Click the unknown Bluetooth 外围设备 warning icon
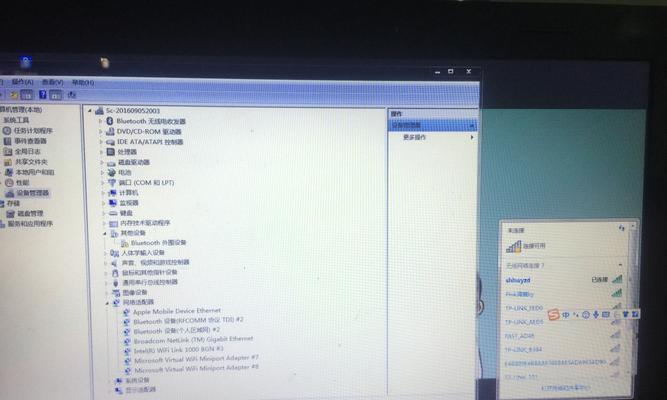667x400 pixels. tap(125, 243)
